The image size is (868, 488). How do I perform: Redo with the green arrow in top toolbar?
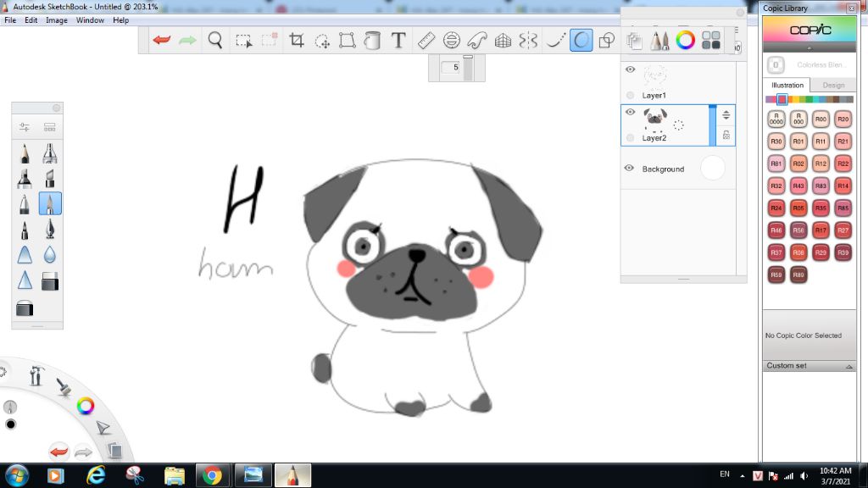(x=187, y=40)
